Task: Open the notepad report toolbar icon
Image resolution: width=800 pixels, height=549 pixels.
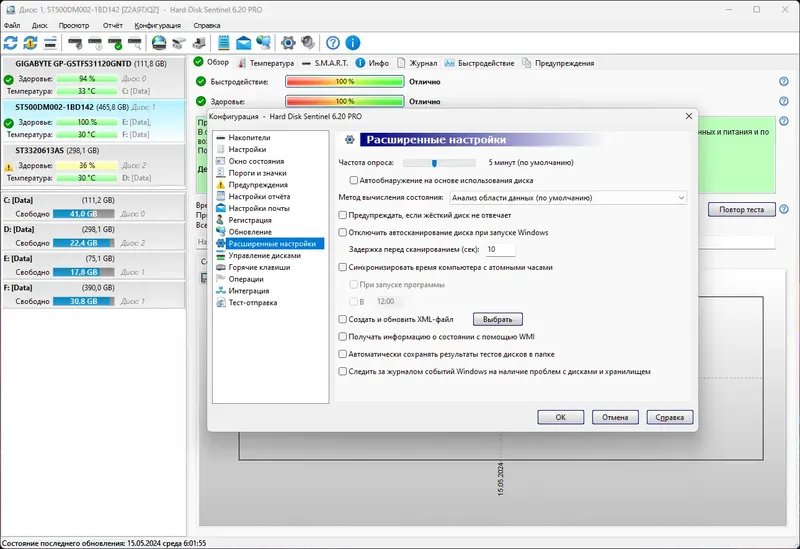Action: click(x=223, y=43)
